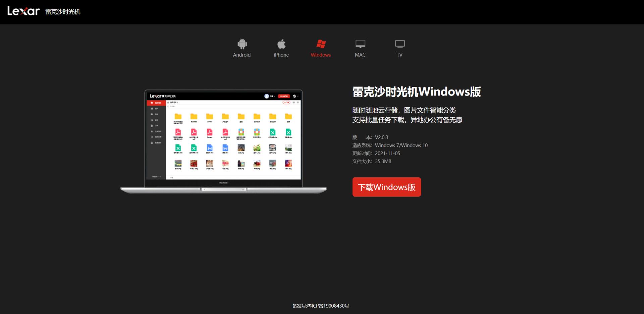Click the Apple icon above iPhone label
This screenshot has height=314, width=644.
click(281, 43)
